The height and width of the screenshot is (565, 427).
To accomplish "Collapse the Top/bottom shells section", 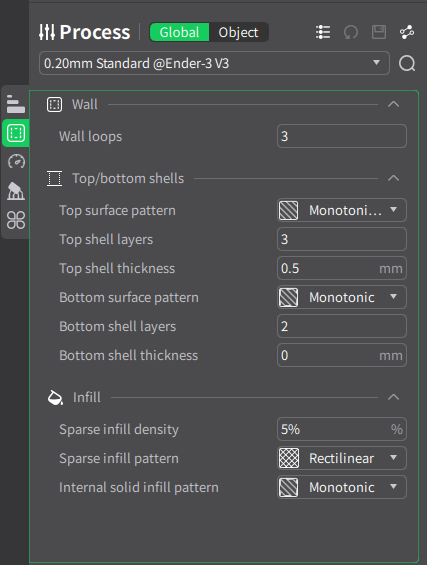I will point(393,178).
